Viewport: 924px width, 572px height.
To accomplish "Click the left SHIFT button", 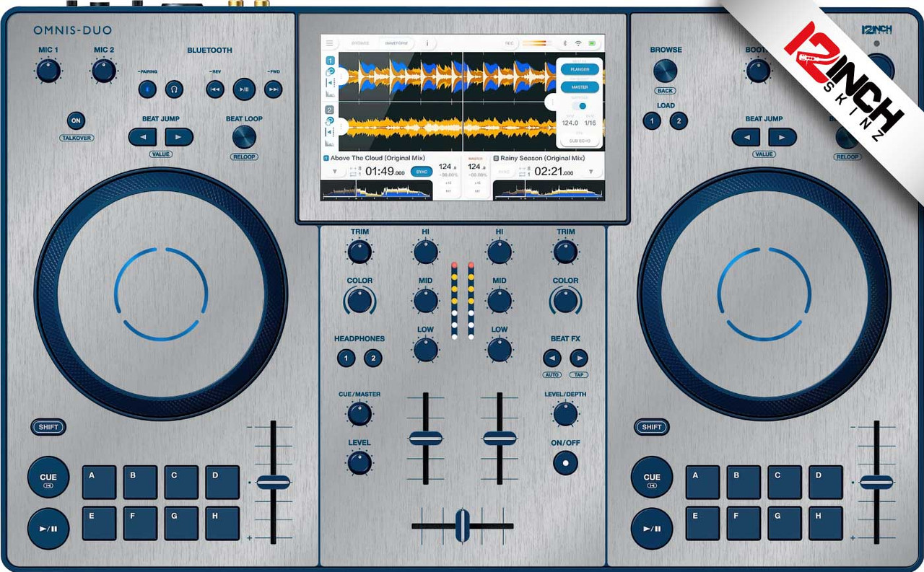I will point(48,427).
